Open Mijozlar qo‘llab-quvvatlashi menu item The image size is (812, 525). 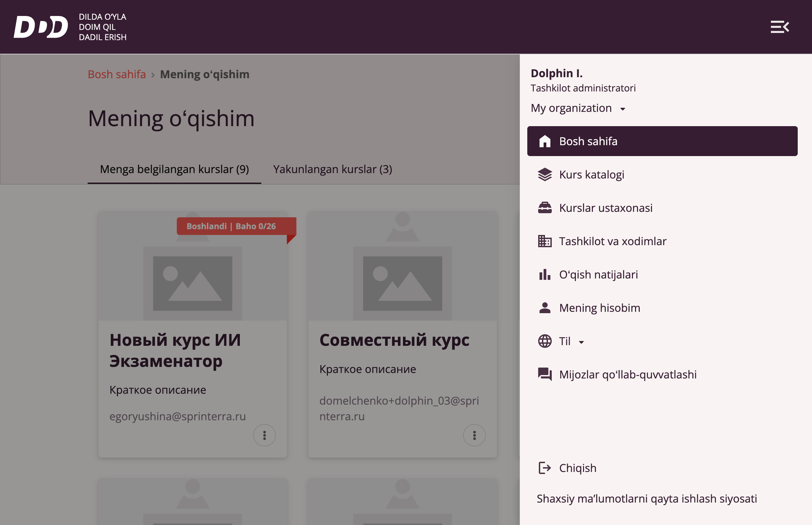662,374
